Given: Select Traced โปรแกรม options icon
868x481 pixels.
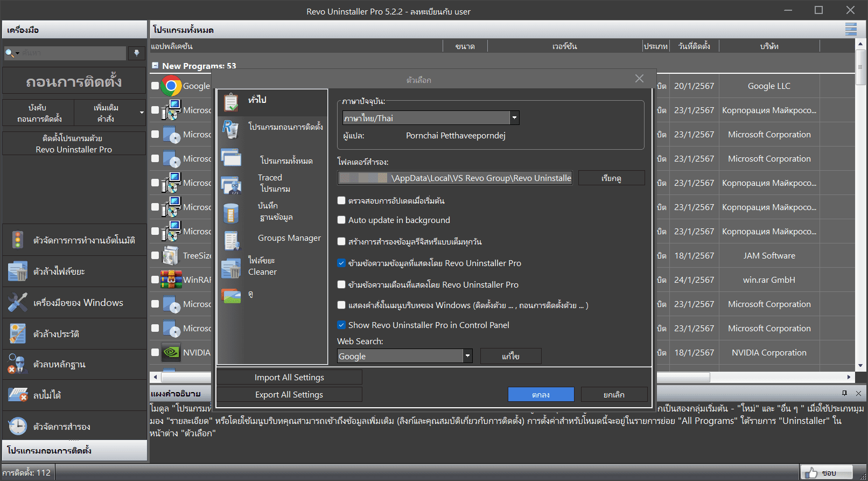Looking at the screenshot, I should click(231, 185).
